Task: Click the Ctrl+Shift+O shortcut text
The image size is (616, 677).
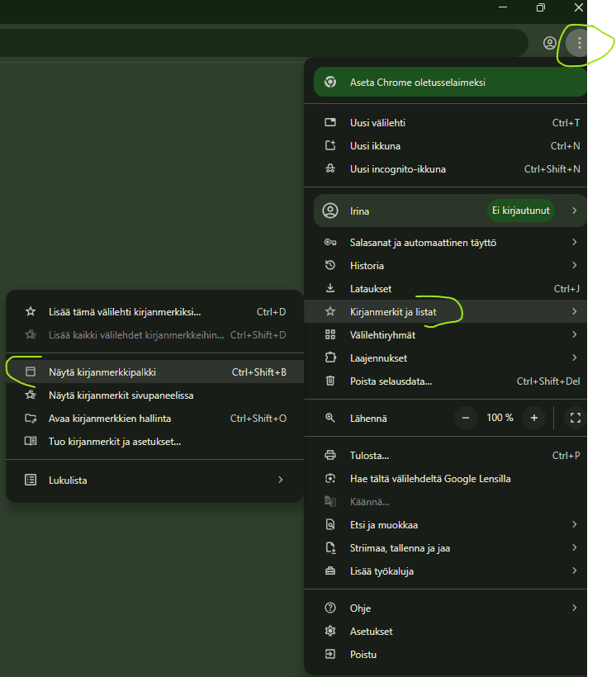Action: point(258,418)
